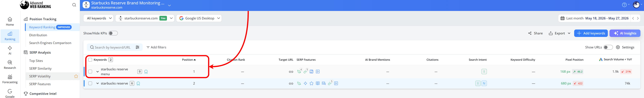This screenshot has width=644, height=98.
Task: Click the N search intent badge
Action: [x=484, y=83]
